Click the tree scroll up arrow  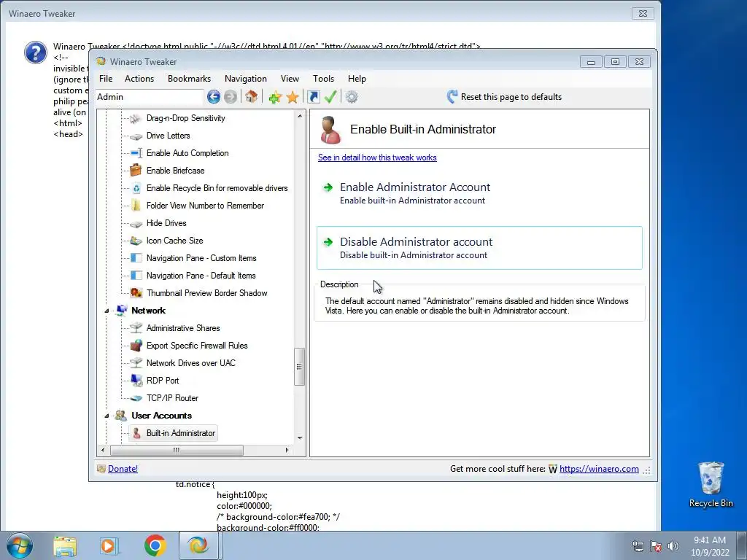pos(300,116)
